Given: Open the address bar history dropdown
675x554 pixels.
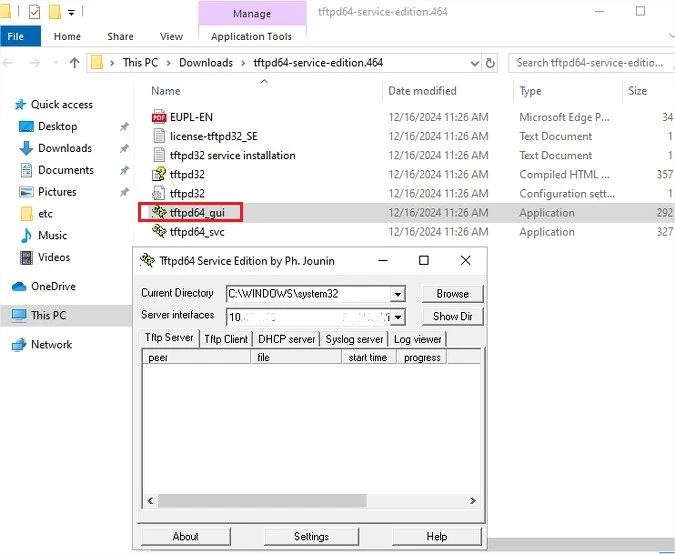Looking at the screenshot, I should coord(474,64).
